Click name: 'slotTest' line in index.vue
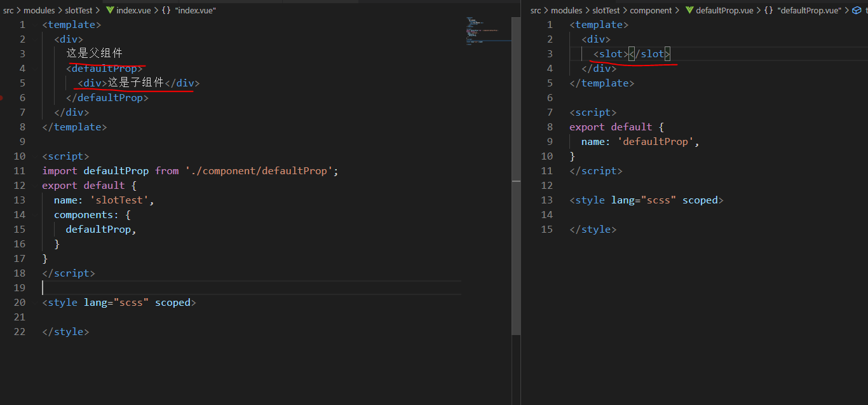 pyautogui.click(x=104, y=200)
